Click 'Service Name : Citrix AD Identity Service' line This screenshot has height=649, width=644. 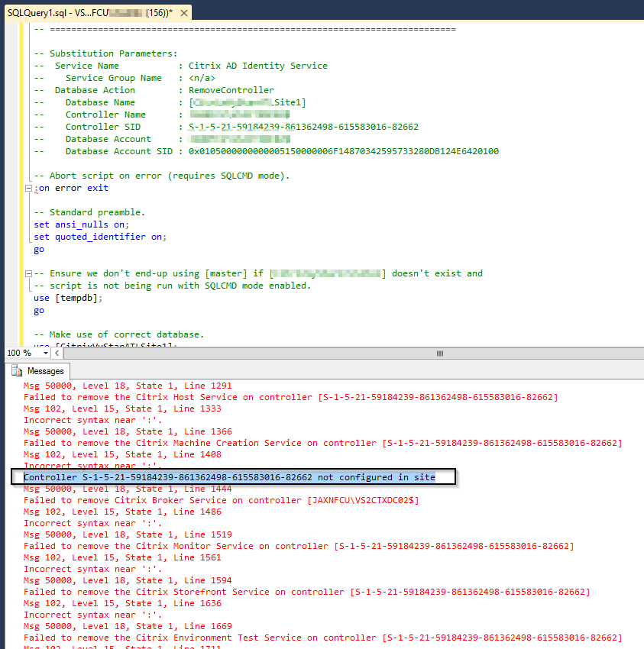180,66
